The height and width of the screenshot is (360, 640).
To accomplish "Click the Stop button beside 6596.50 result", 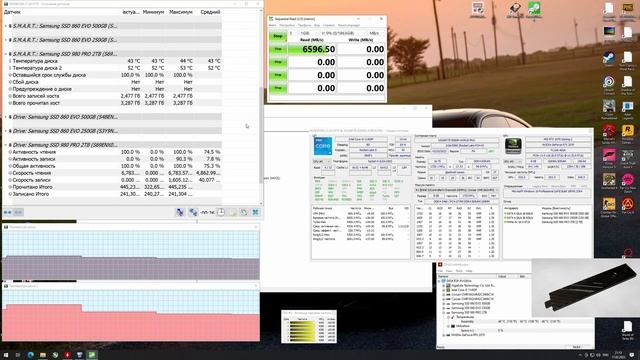I will click(278, 49).
